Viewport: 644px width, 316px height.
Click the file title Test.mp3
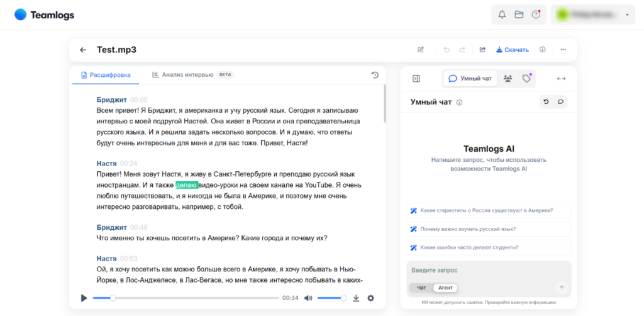pyautogui.click(x=116, y=50)
